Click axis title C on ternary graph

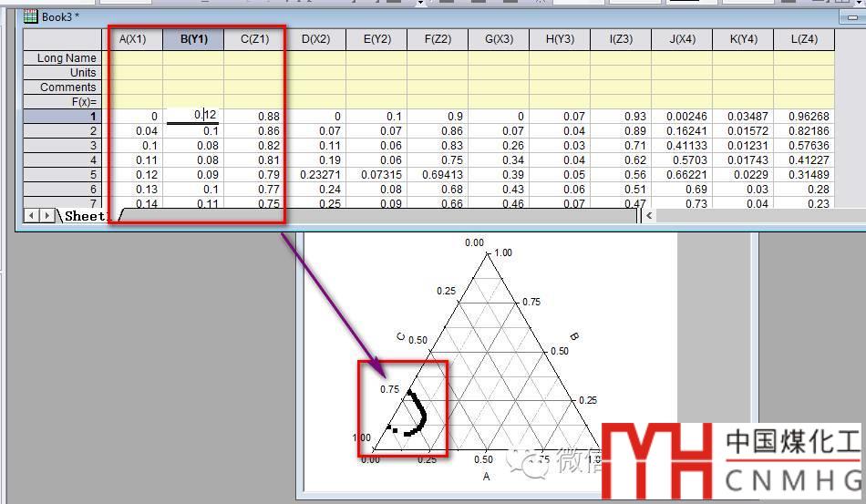(401, 337)
